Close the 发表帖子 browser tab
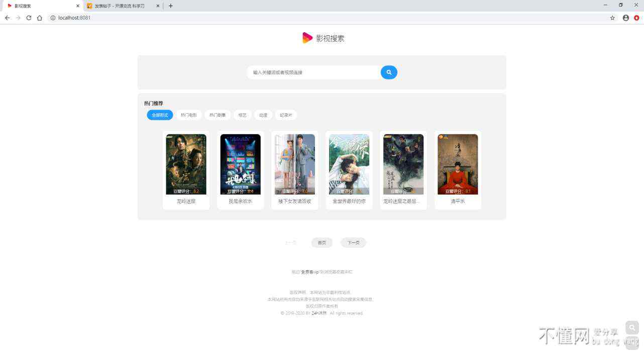644x352 pixels. pyautogui.click(x=158, y=6)
